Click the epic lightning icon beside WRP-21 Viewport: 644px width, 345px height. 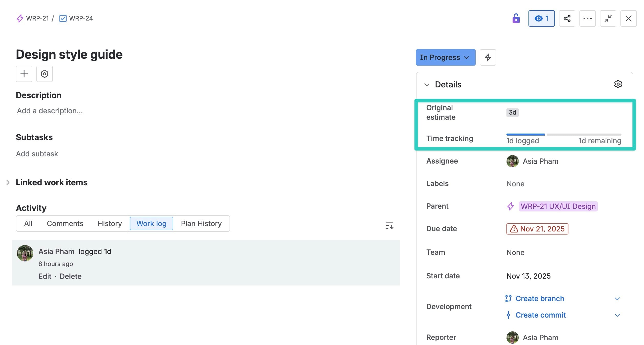pyautogui.click(x=20, y=18)
